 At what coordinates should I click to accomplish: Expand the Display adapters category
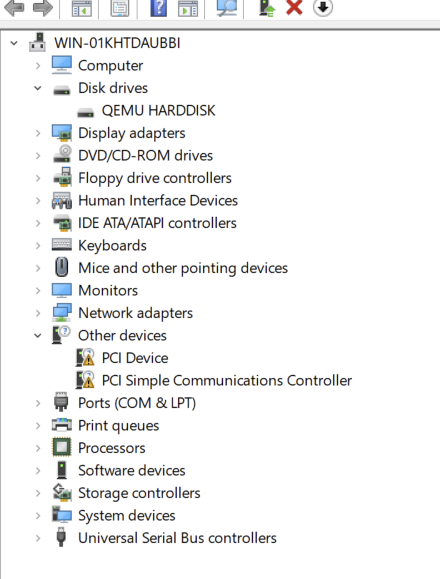pos(38,133)
